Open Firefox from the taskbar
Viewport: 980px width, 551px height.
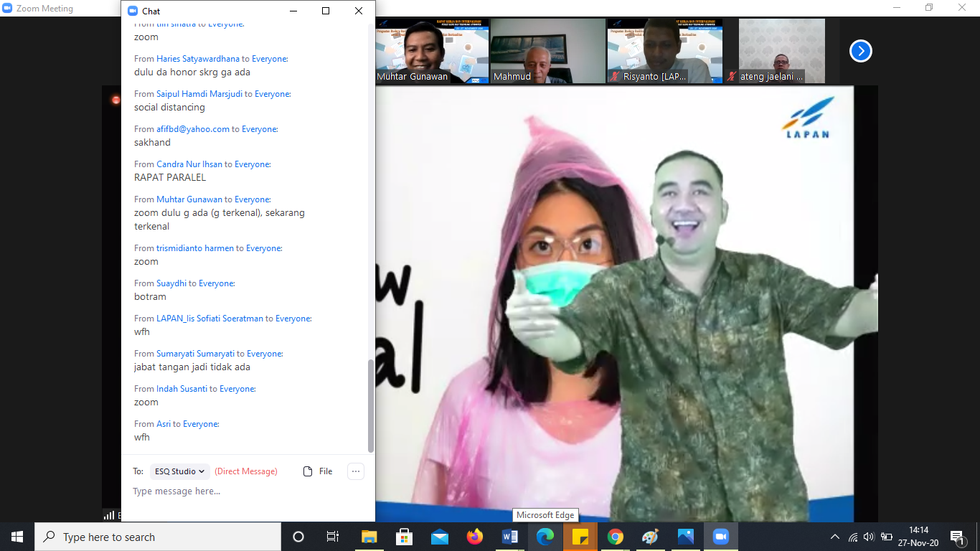point(475,537)
